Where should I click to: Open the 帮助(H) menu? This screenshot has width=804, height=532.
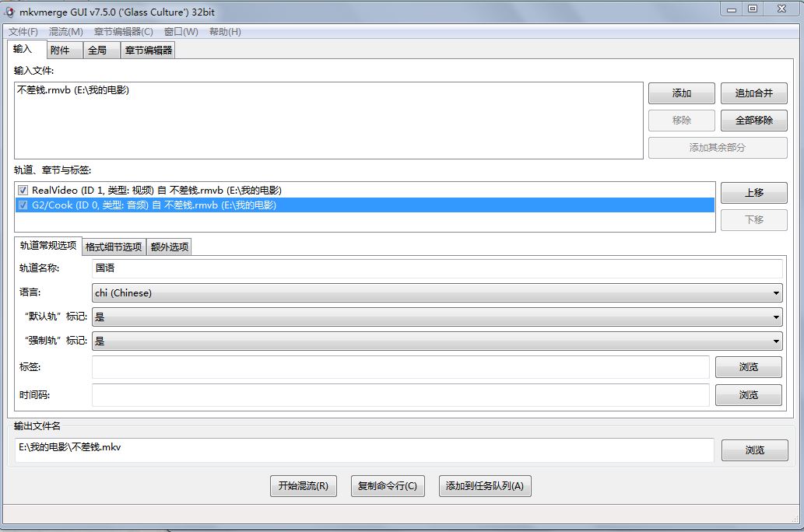(x=225, y=32)
